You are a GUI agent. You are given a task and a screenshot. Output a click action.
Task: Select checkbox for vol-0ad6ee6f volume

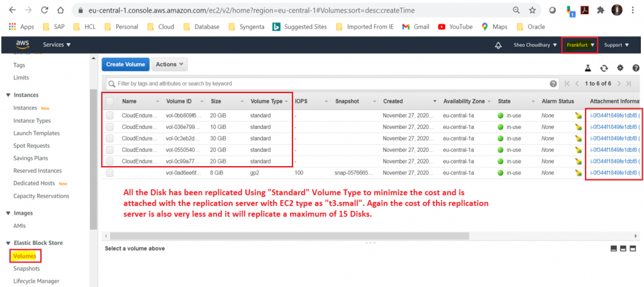click(x=109, y=173)
